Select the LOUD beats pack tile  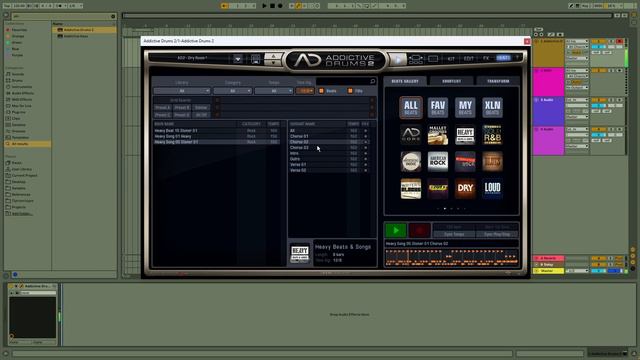click(492, 189)
